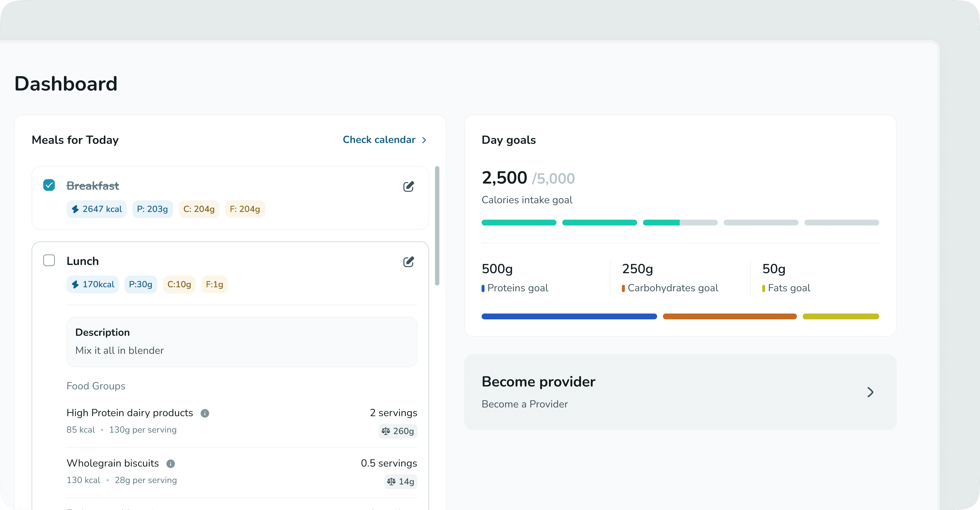Open the Check calendar link

[x=379, y=140]
